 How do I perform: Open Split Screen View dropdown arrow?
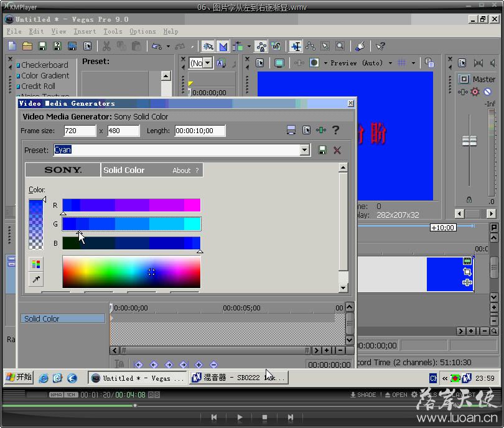325,63
